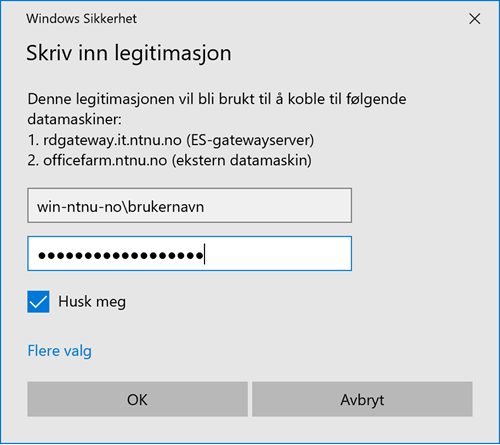Click the Windows Sikkerhet title text

(82, 19)
